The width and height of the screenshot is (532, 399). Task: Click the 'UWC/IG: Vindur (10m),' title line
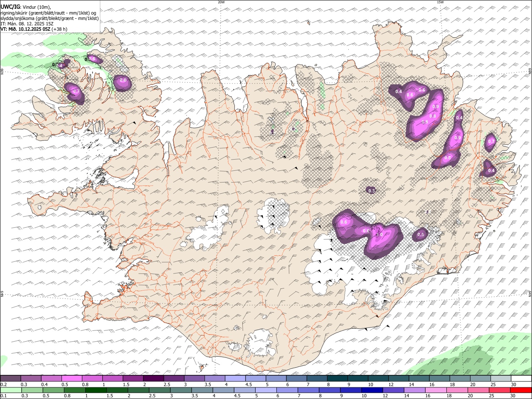pyautogui.click(x=26, y=7)
